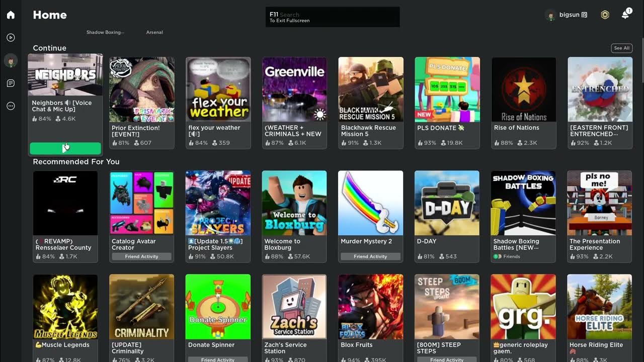The height and width of the screenshot is (362, 644).
Task: Click the green play button under Neighbors
Action: (65, 148)
